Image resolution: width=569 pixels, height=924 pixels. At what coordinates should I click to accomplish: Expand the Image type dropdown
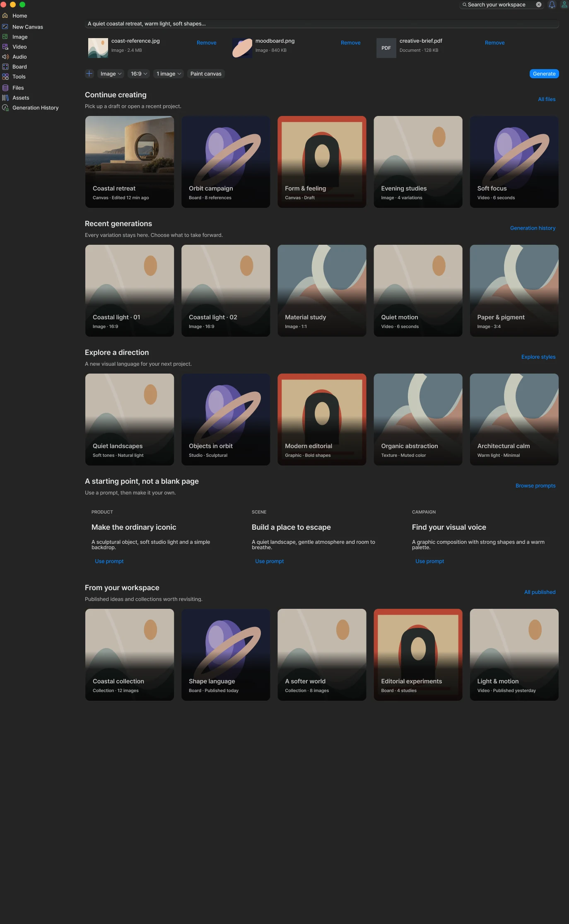coord(111,74)
